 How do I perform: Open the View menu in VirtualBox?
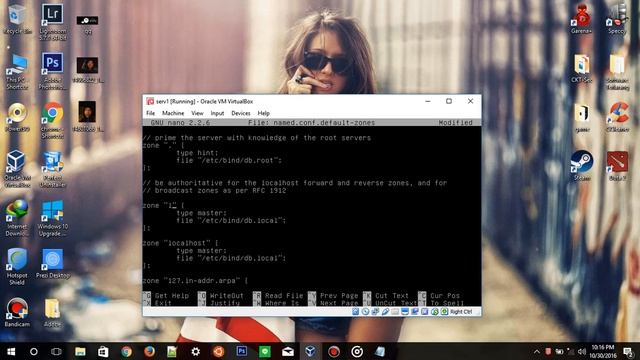[x=197, y=113]
